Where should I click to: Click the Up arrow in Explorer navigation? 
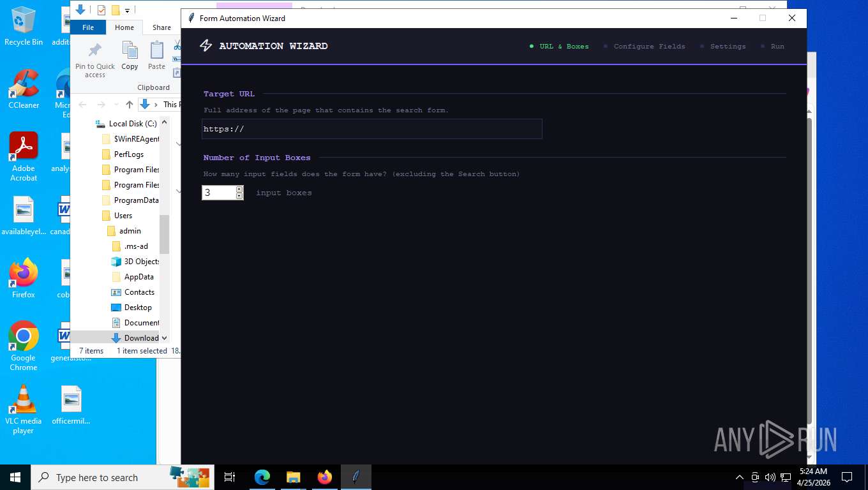130,105
